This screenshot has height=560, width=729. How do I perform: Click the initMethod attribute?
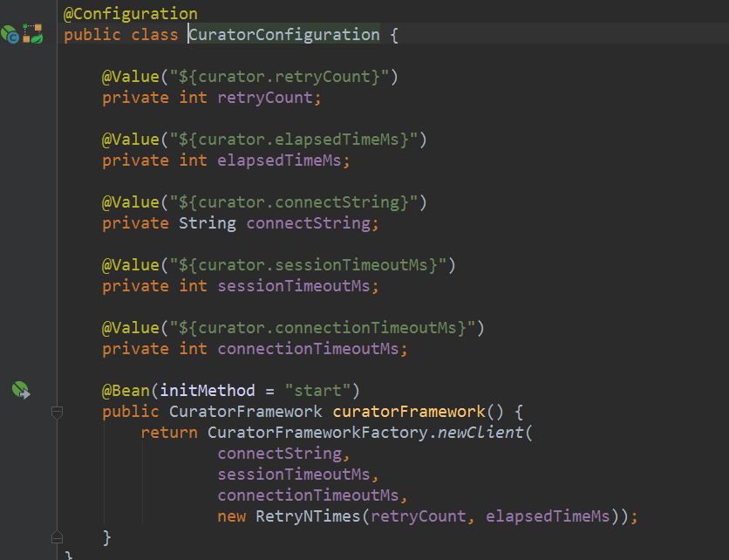pyautogui.click(x=208, y=391)
